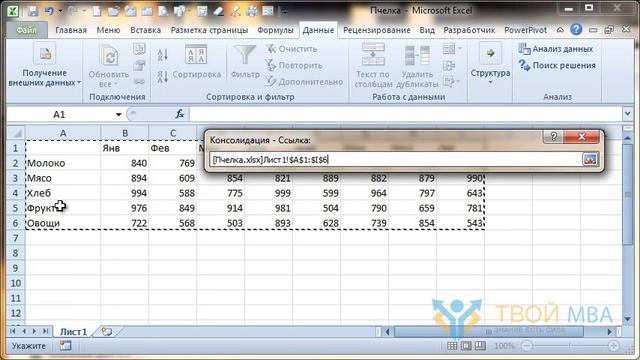Image resolution: width=640 pixels, height=360 pixels.
Task: Switch to the Вставка tab
Action: click(145, 30)
